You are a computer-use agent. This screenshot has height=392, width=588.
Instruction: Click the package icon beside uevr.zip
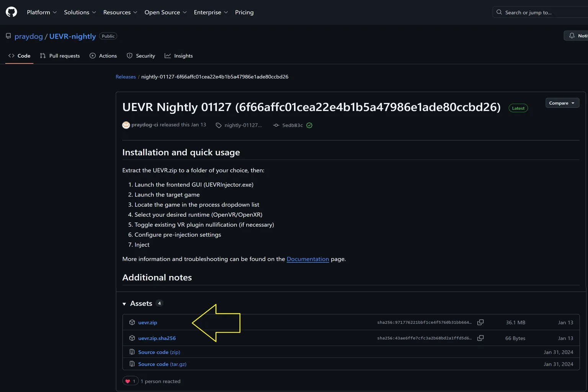point(132,322)
